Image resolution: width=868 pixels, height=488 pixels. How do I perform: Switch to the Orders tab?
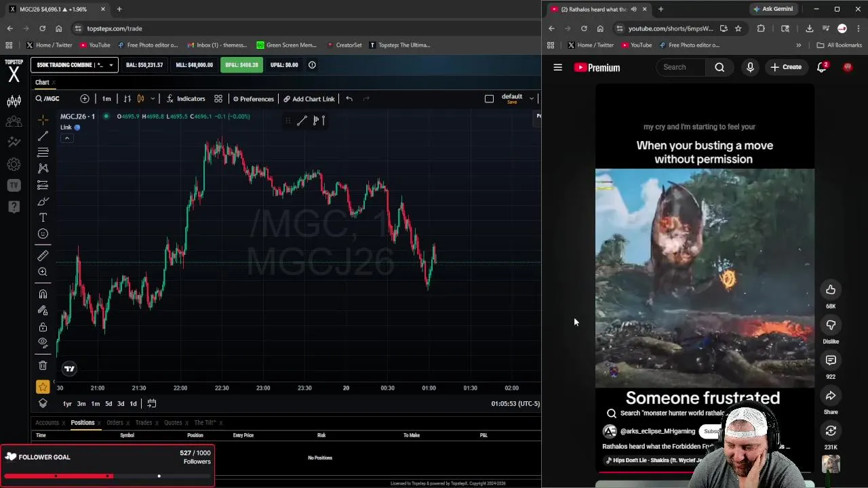pyautogui.click(x=115, y=423)
